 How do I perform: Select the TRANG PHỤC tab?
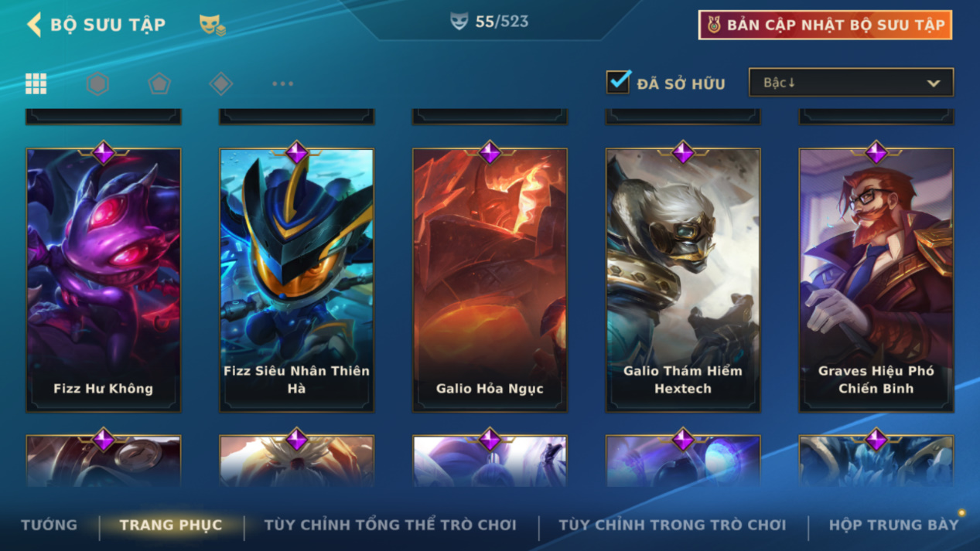click(x=171, y=525)
